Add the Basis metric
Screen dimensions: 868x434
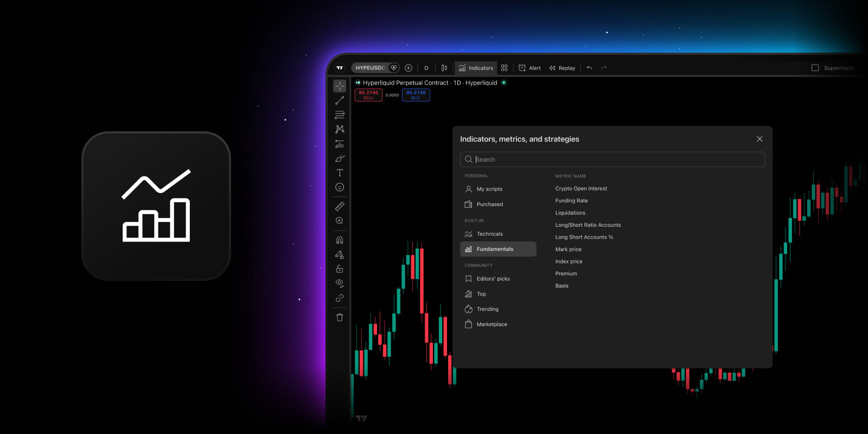(x=561, y=286)
